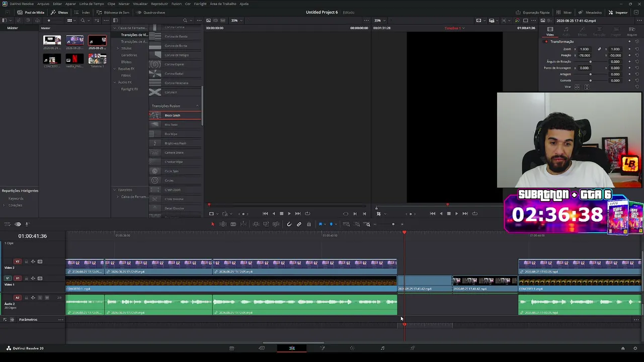
Task: Collapse the Favoritos section
Action: (115, 190)
